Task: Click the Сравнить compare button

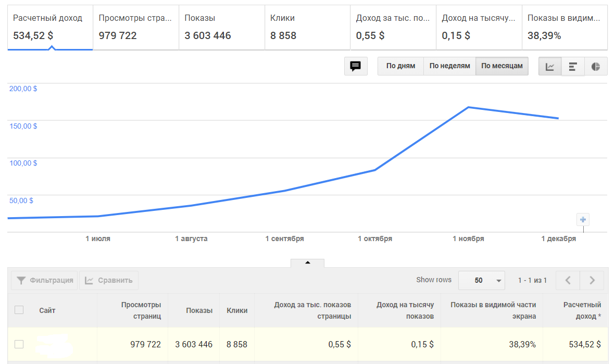Action: 109,280
